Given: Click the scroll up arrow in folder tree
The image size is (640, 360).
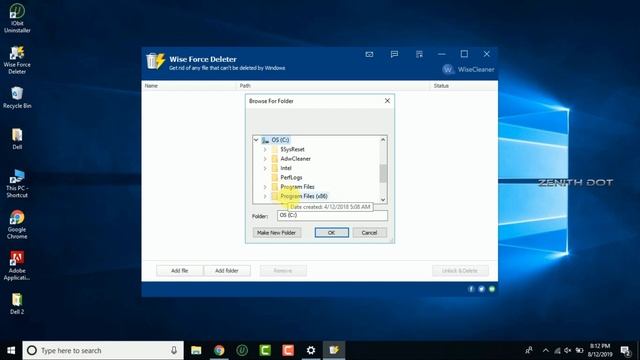Looking at the screenshot, I should pyautogui.click(x=383, y=140).
